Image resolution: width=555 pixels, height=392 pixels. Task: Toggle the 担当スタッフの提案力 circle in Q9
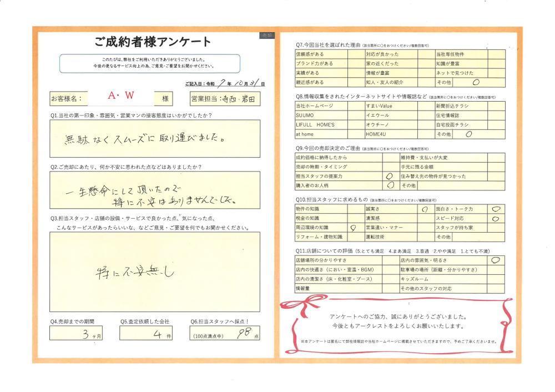(389, 176)
